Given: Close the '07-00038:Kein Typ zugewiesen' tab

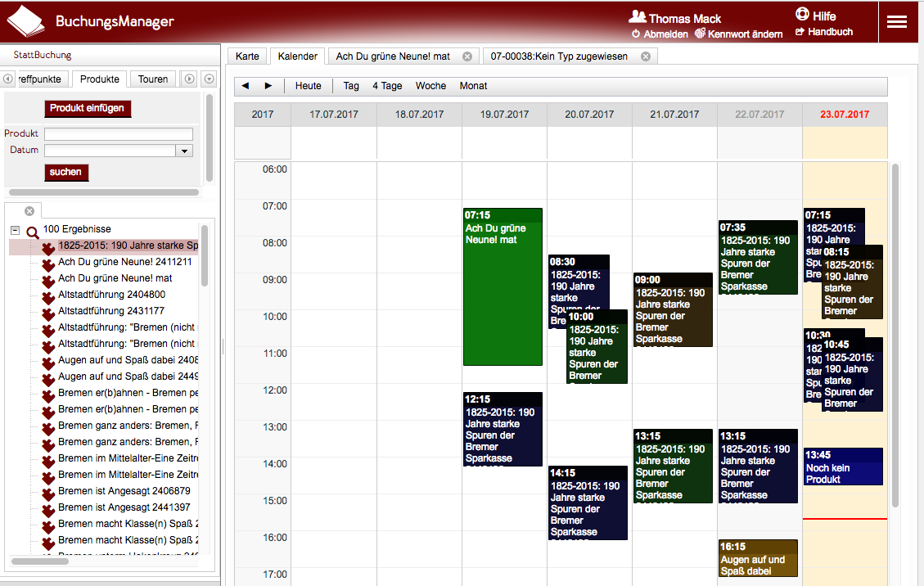Looking at the screenshot, I should point(646,56).
